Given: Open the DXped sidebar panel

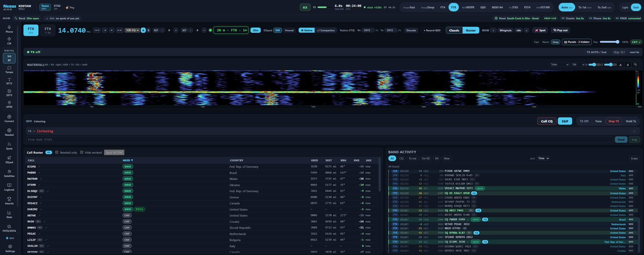Looking at the screenshot, I should [x=9, y=160].
